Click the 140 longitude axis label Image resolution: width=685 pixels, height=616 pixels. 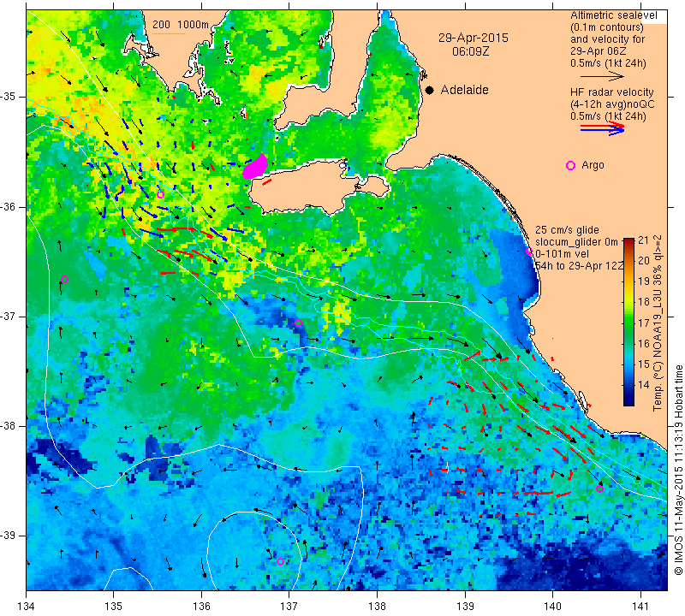(x=552, y=607)
